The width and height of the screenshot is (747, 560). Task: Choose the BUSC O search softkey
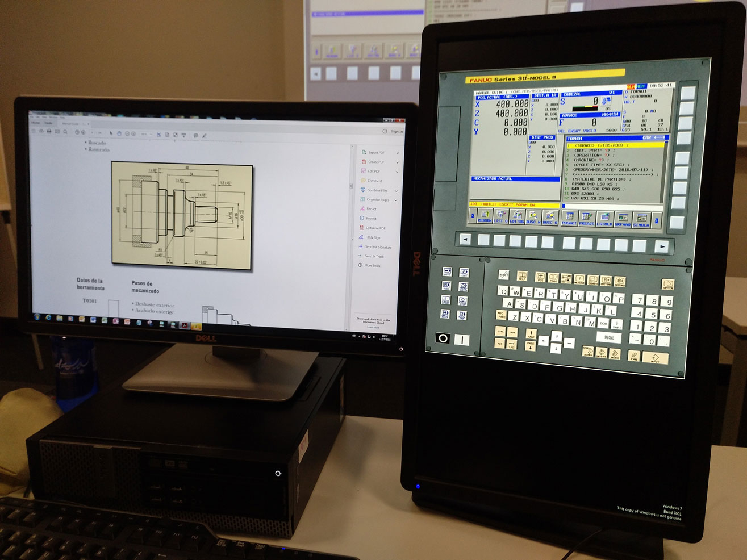[x=550, y=218]
